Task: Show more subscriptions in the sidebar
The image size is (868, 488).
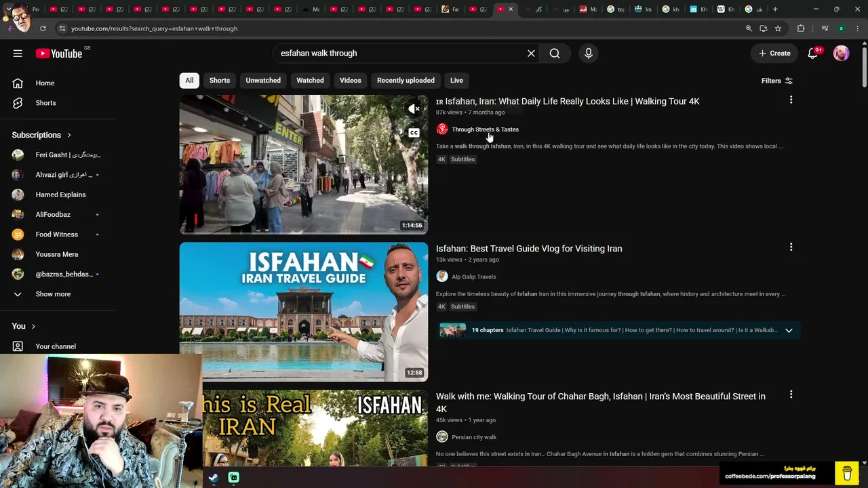Action: [x=54, y=294]
